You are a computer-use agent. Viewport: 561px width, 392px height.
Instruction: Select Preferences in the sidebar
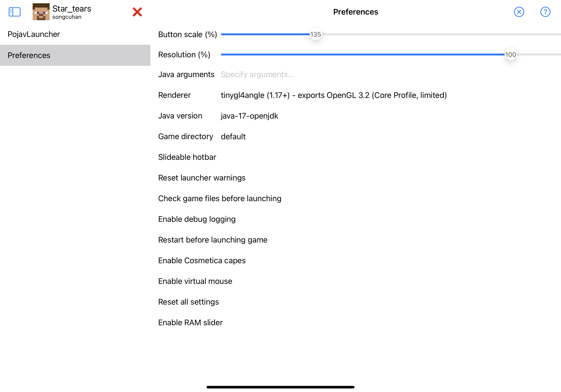click(x=75, y=55)
